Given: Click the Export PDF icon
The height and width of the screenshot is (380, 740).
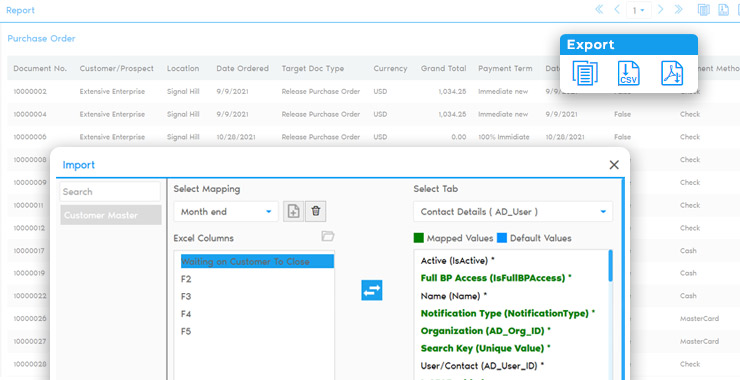Looking at the screenshot, I should [x=672, y=74].
